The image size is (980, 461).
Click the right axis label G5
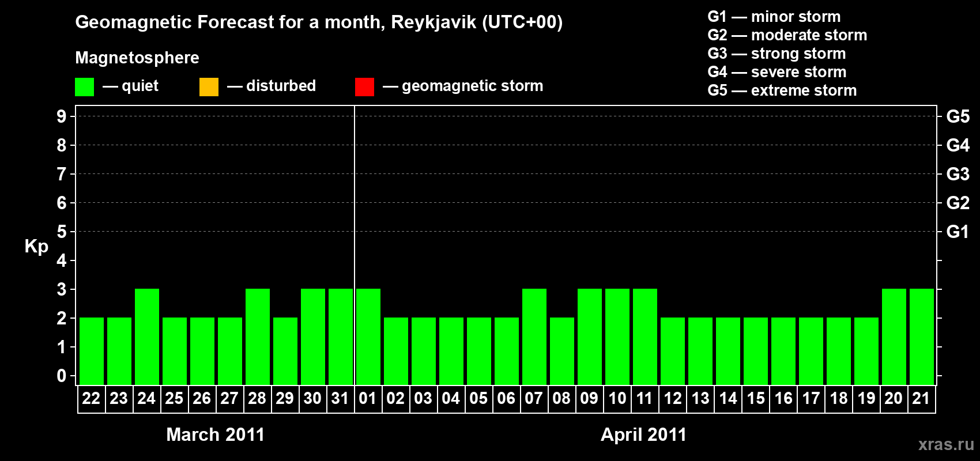point(958,116)
